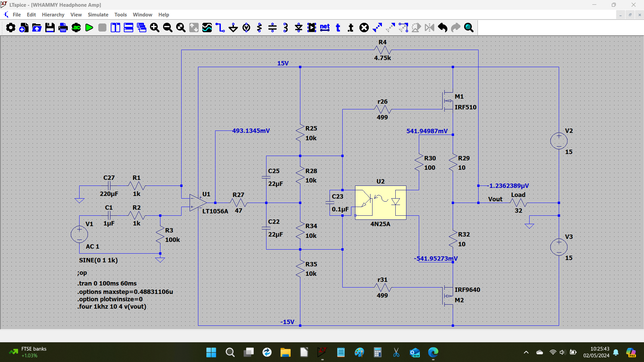This screenshot has width=644, height=362.
Task: Open the View menu
Action: click(x=76, y=15)
